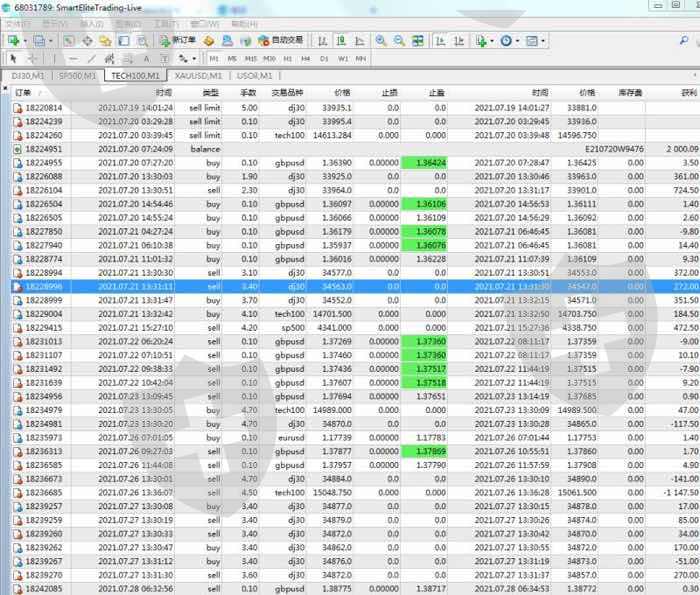
Task: Switch to the DJ30,M1 chart tab
Action: pos(28,75)
